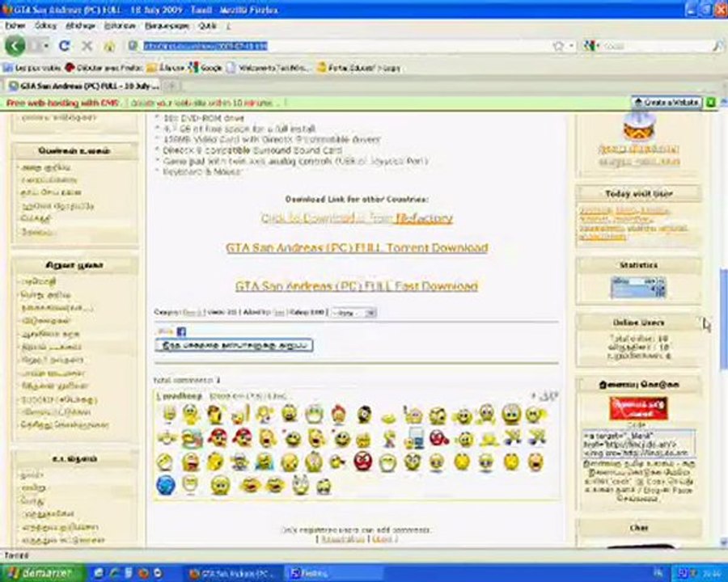Open the Login link under comments
This screenshot has height=582, width=728.
tap(383, 539)
